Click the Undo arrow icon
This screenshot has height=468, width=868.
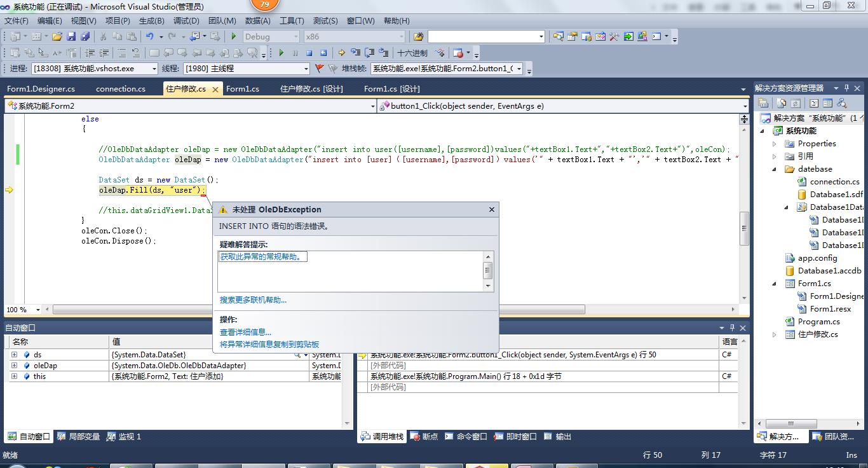click(x=149, y=37)
